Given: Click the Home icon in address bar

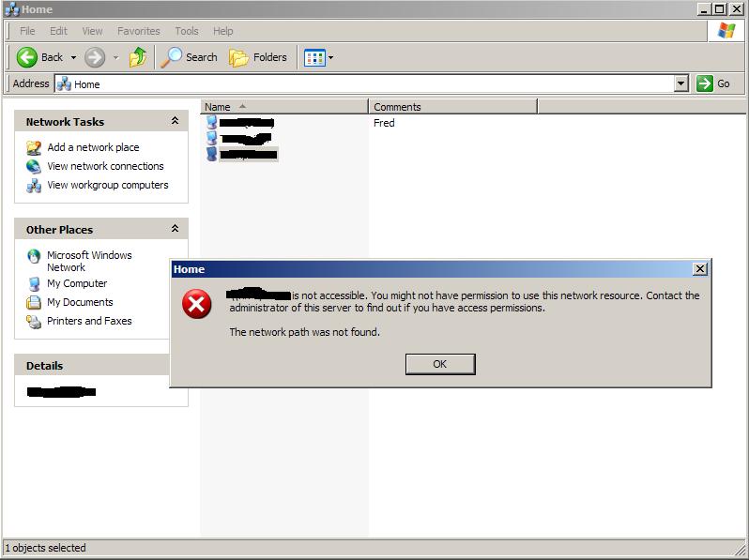Looking at the screenshot, I should 64,84.
